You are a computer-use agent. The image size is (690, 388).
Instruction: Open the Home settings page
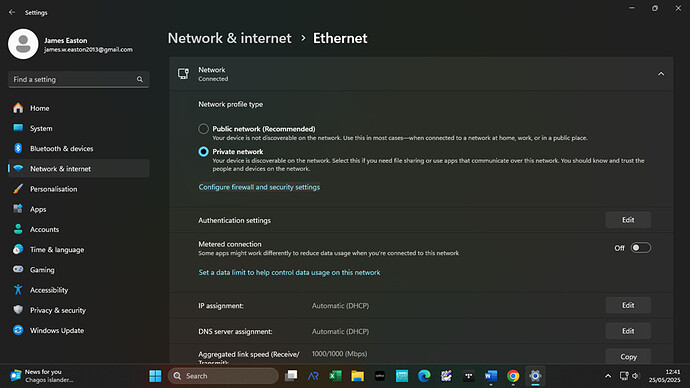[x=78, y=108]
